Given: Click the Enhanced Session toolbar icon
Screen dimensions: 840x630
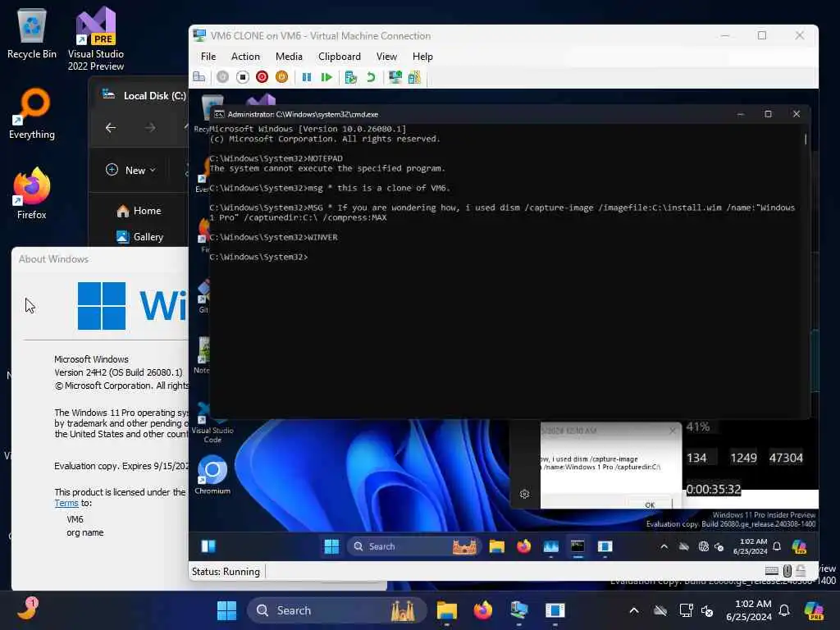Looking at the screenshot, I should 395,77.
